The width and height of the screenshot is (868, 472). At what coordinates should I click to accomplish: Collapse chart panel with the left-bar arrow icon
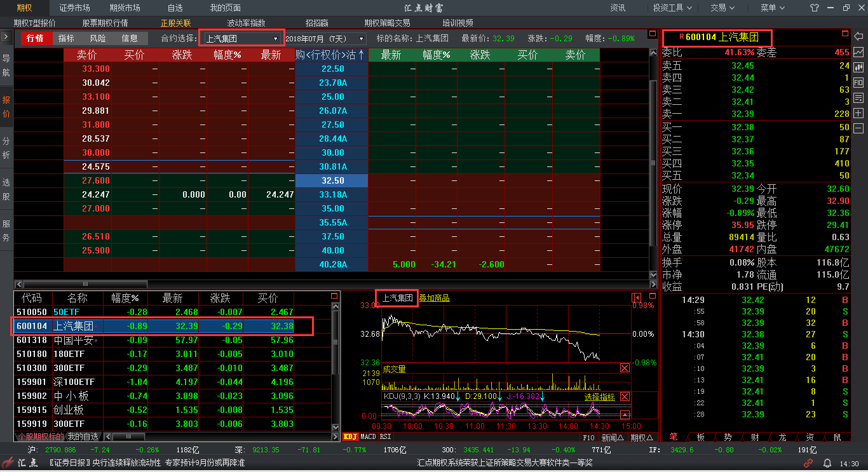pyautogui.click(x=636, y=297)
